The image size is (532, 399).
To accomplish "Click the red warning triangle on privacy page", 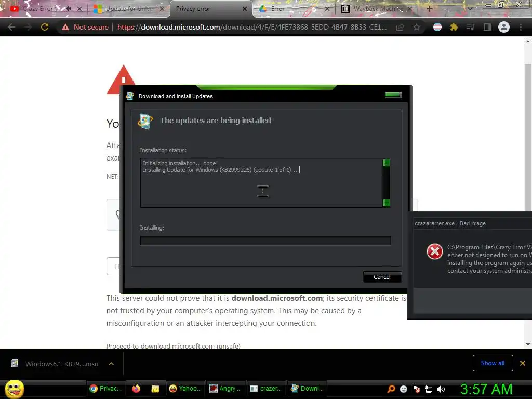I will [122, 79].
